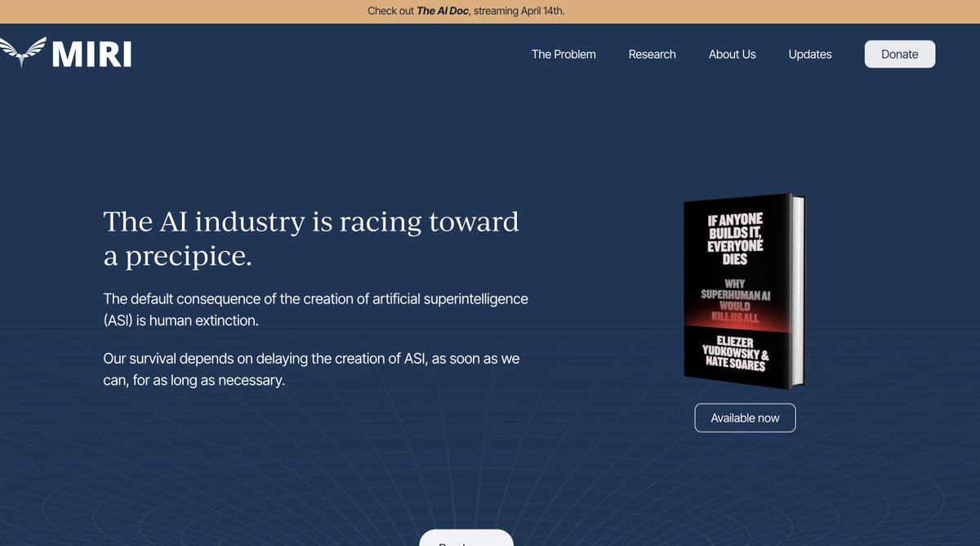Click the paragraph about delaying ASI creation
This screenshot has height=546, width=980.
click(x=311, y=369)
